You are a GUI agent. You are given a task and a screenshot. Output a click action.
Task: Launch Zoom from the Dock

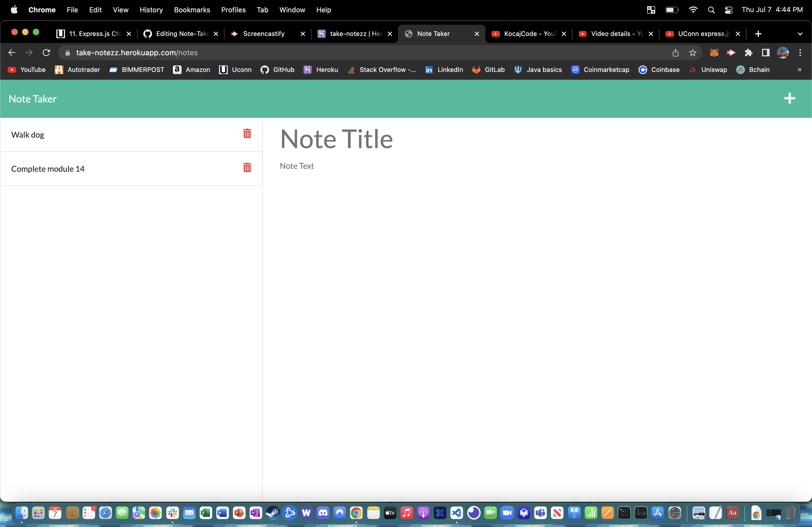tap(507, 513)
